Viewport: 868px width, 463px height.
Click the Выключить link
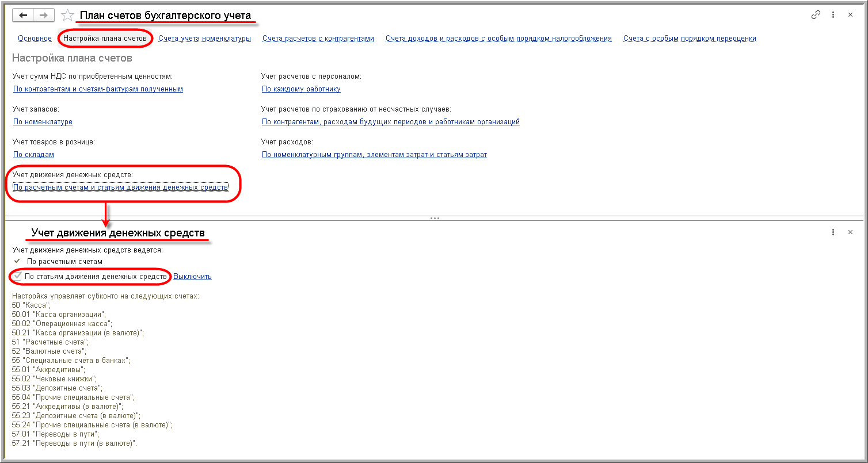[x=192, y=277]
